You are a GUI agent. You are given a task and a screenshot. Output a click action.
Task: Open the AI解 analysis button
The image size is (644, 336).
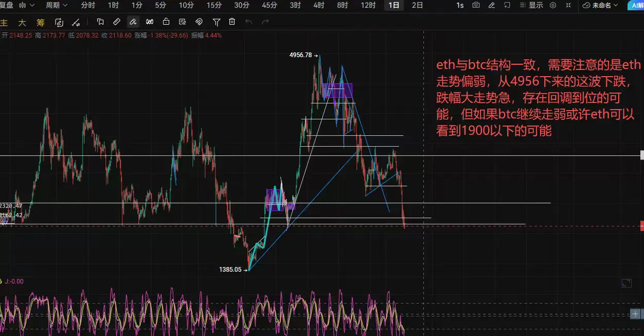pos(635,5)
